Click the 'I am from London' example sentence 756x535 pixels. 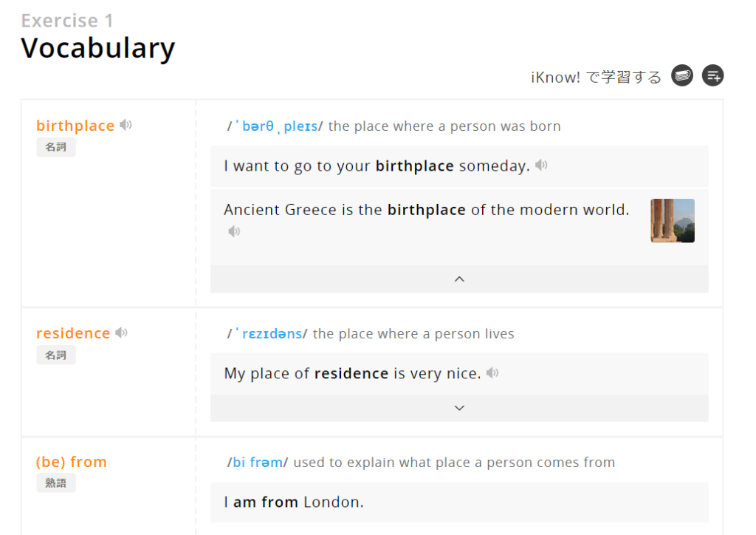[294, 502]
